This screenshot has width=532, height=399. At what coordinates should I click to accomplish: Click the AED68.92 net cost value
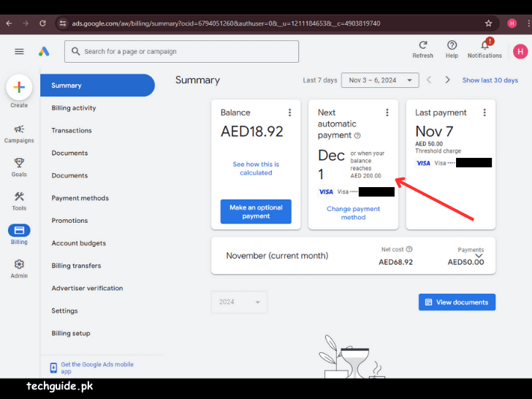point(395,262)
